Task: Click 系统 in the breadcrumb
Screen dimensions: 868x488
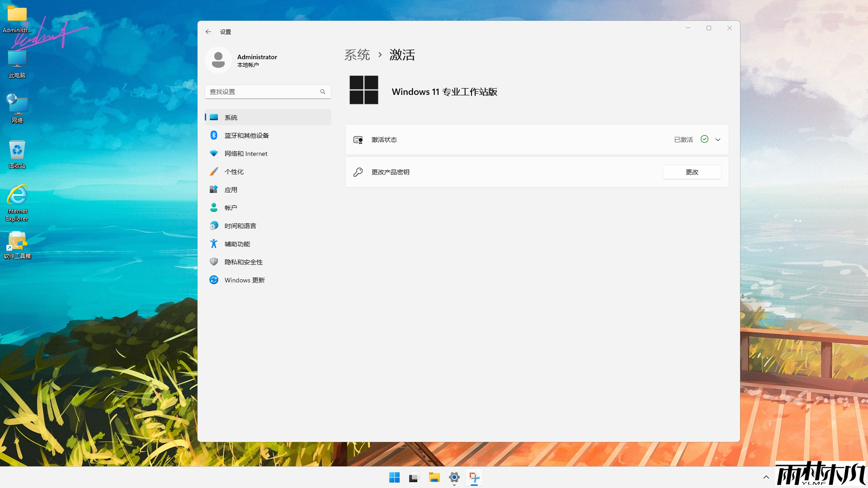Action: tap(357, 55)
